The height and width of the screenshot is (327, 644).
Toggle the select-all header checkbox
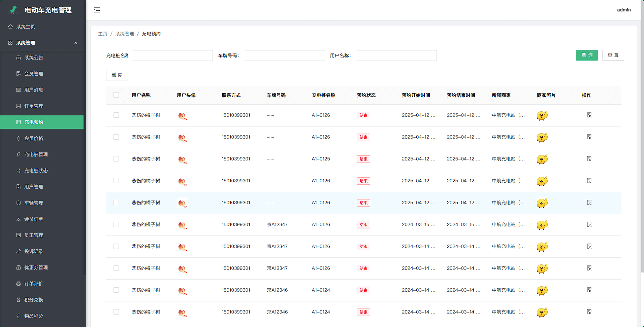116,95
